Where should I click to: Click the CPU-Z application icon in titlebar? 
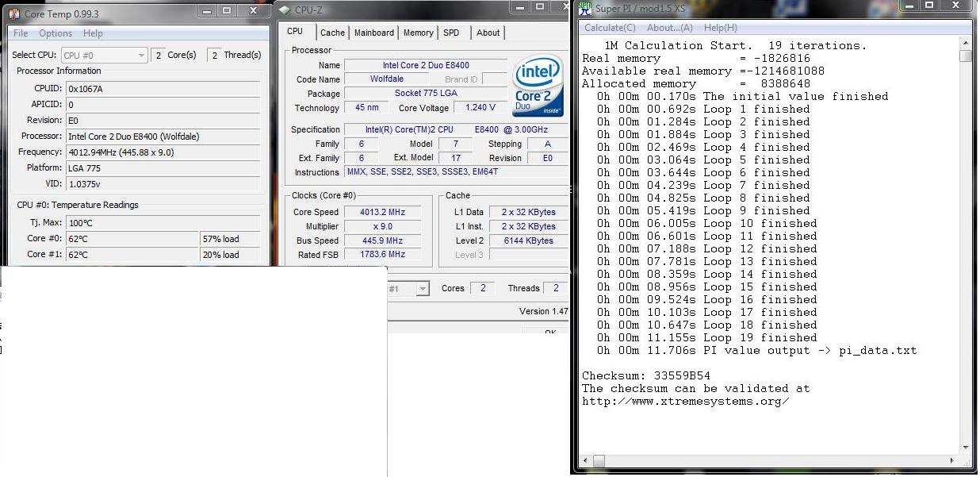tap(285, 10)
